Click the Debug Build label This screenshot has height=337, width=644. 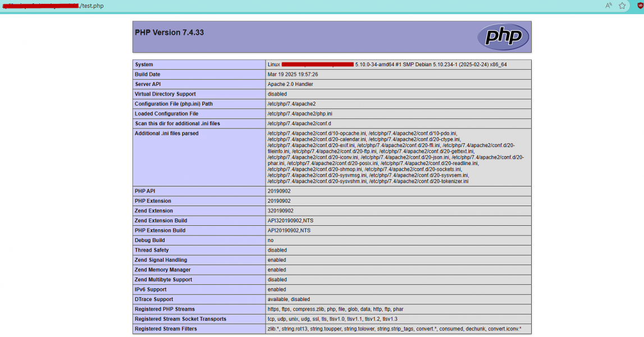click(x=149, y=240)
